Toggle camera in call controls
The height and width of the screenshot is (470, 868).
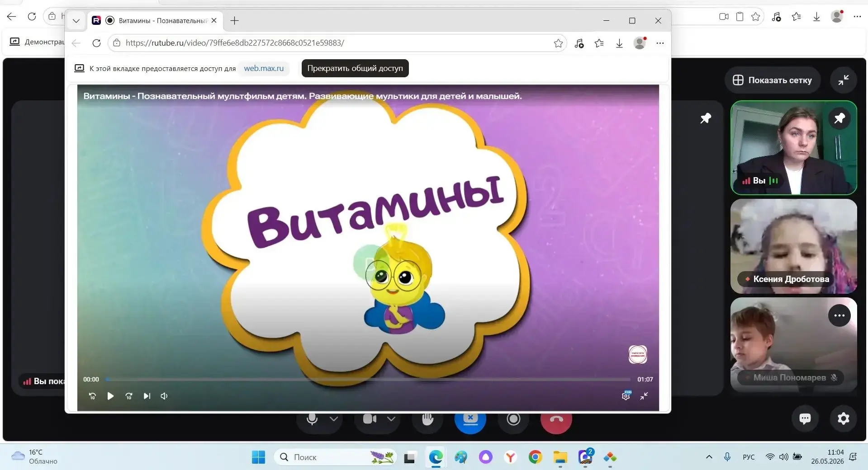(370, 419)
